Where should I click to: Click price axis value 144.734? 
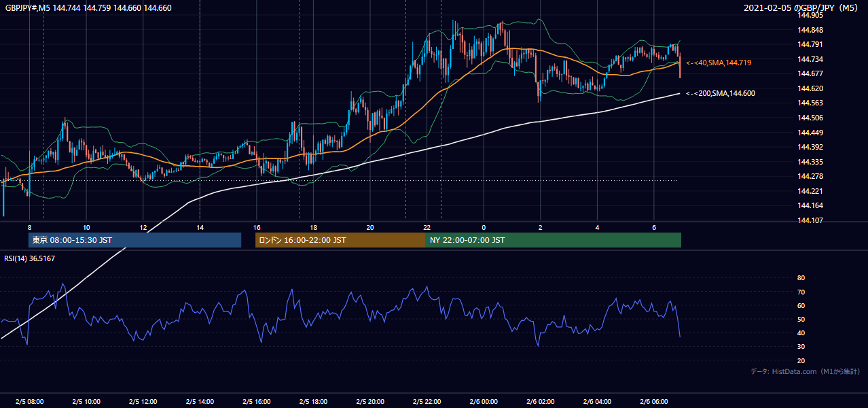[x=810, y=59]
